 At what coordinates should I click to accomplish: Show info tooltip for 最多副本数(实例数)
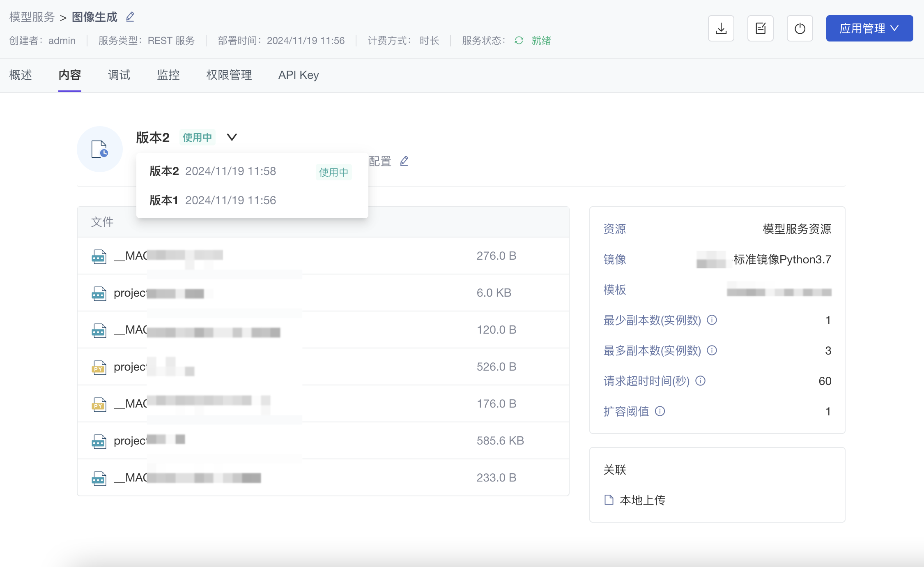[x=712, y=350]
